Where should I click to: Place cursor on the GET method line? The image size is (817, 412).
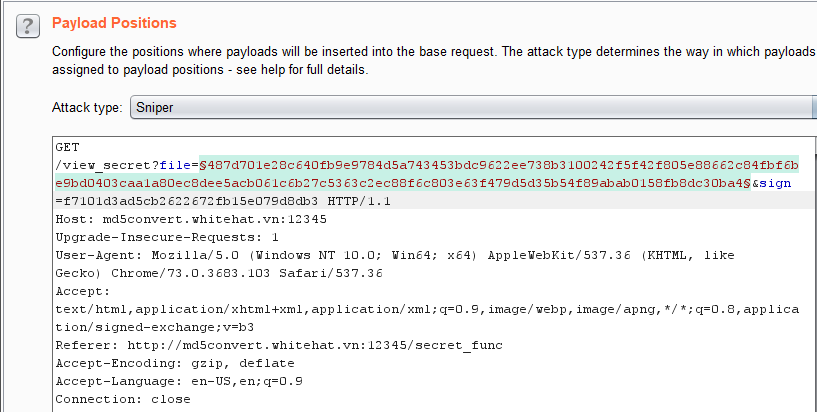pos(67,147)
